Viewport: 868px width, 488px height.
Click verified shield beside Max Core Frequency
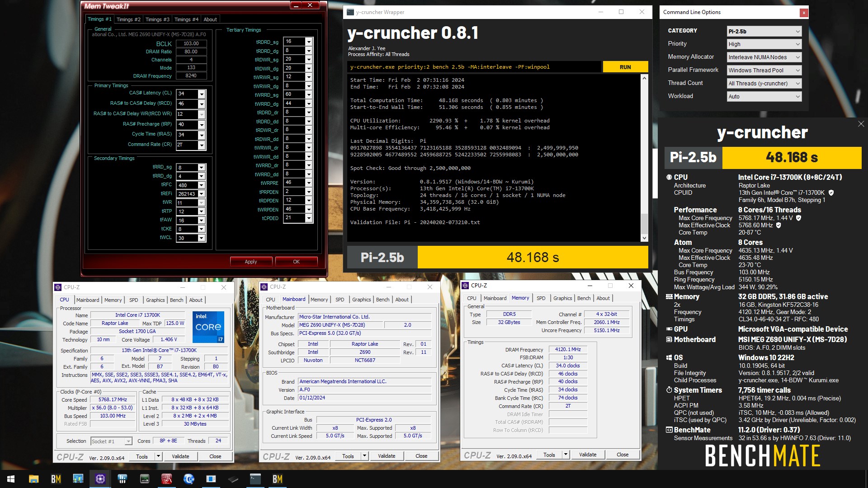coord(798,218)
